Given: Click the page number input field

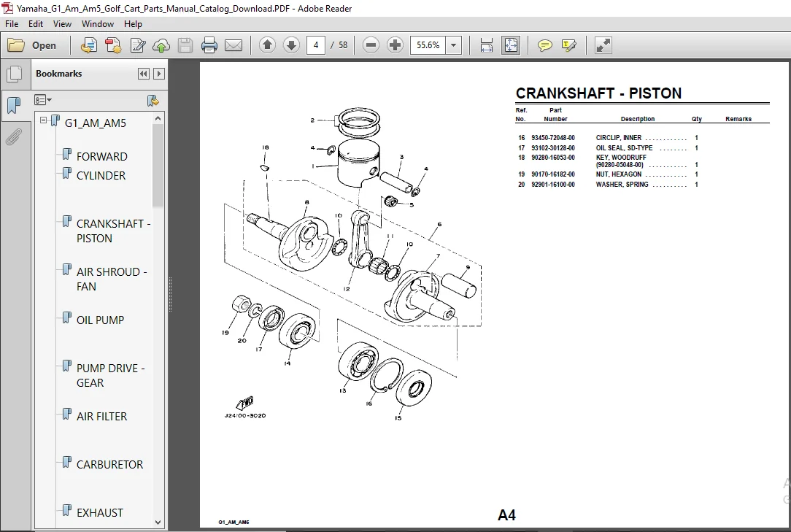Looking at the screenshot, I should [x=316, y=45].
